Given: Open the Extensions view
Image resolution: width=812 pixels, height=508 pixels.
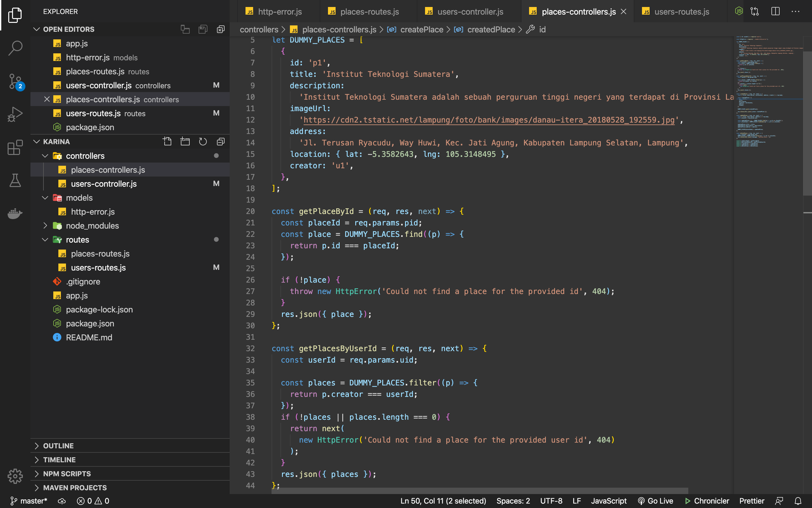Looking at the screenshot, I should (x=15, y=147).
